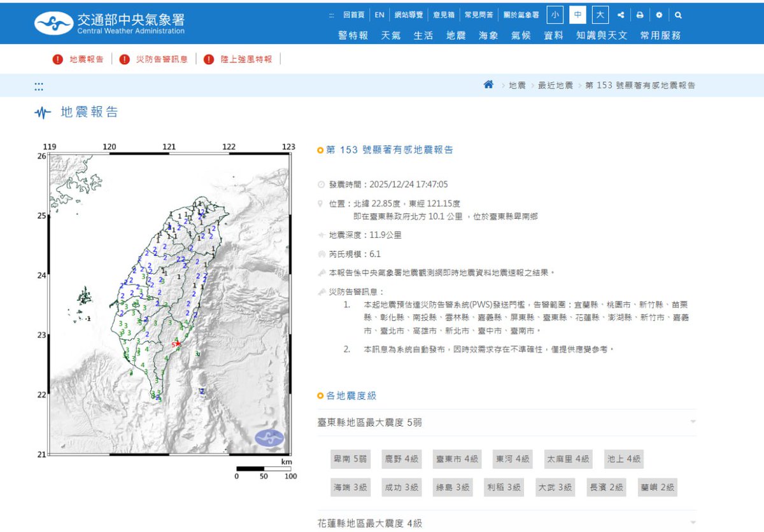Open the 警特報 menu
This screenshot has width=764, height=532.
coord(353,36)
